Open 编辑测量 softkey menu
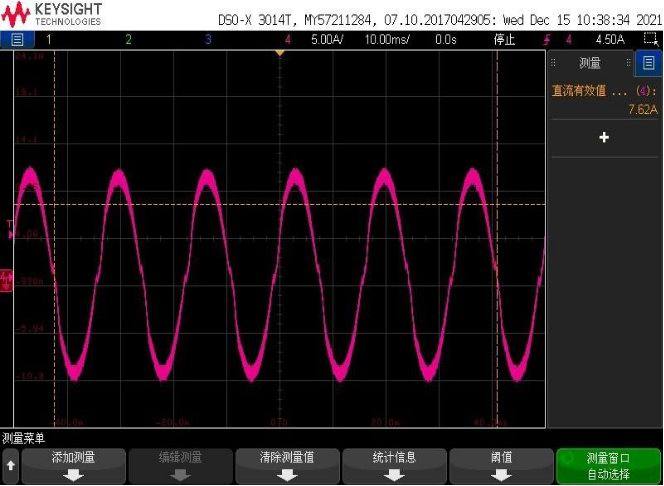Image resolution: width=664 pixels, height=486 pixels. point(180,466)
